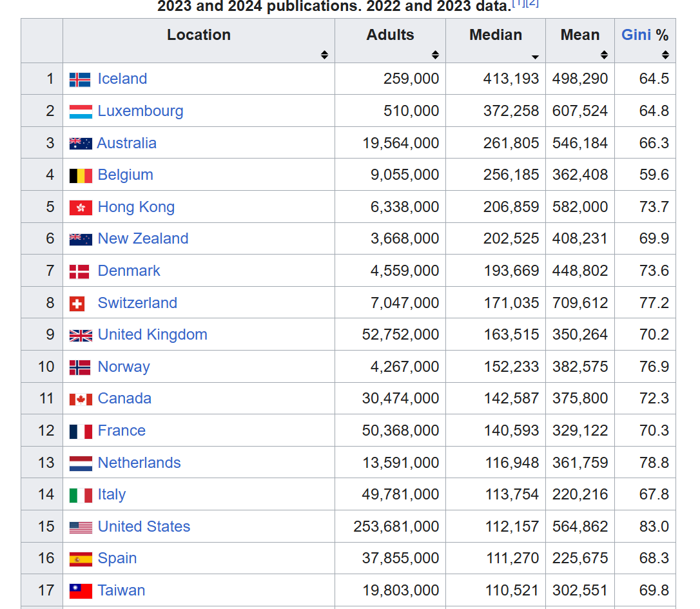Toggle sort on Median column arrow
The height and width of the screenshot is (609, 700).
pos(535,57)
